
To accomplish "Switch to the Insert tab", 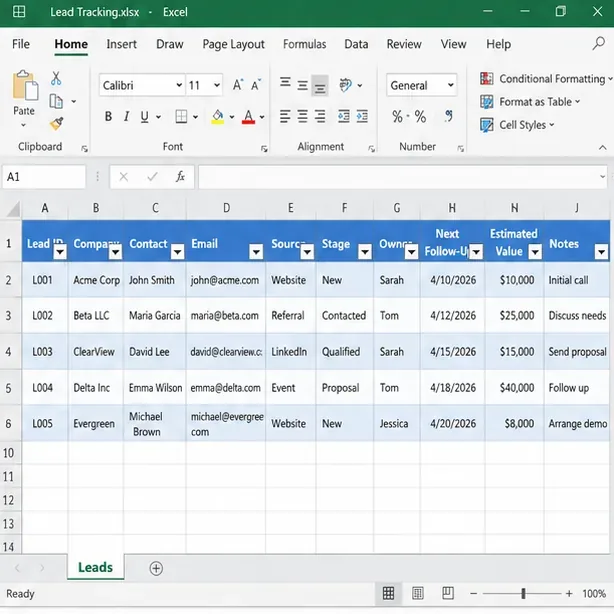I will 121,44.
